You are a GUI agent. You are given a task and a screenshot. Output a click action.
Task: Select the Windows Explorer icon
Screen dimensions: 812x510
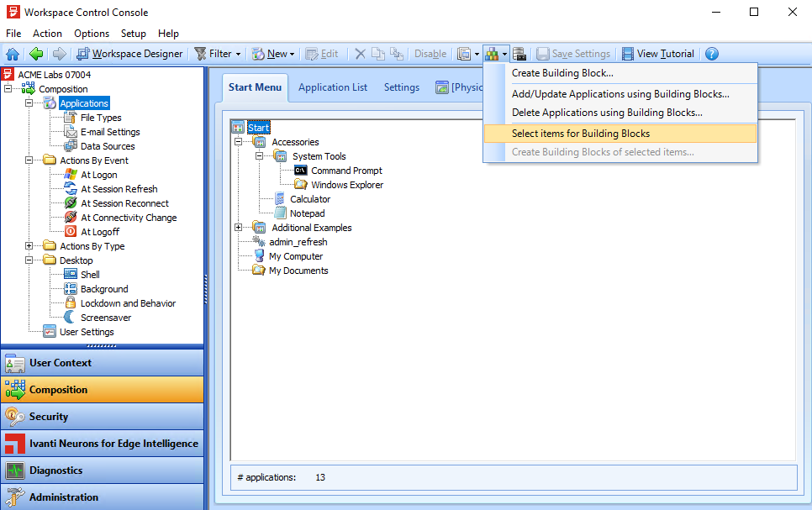coord(300,184)
